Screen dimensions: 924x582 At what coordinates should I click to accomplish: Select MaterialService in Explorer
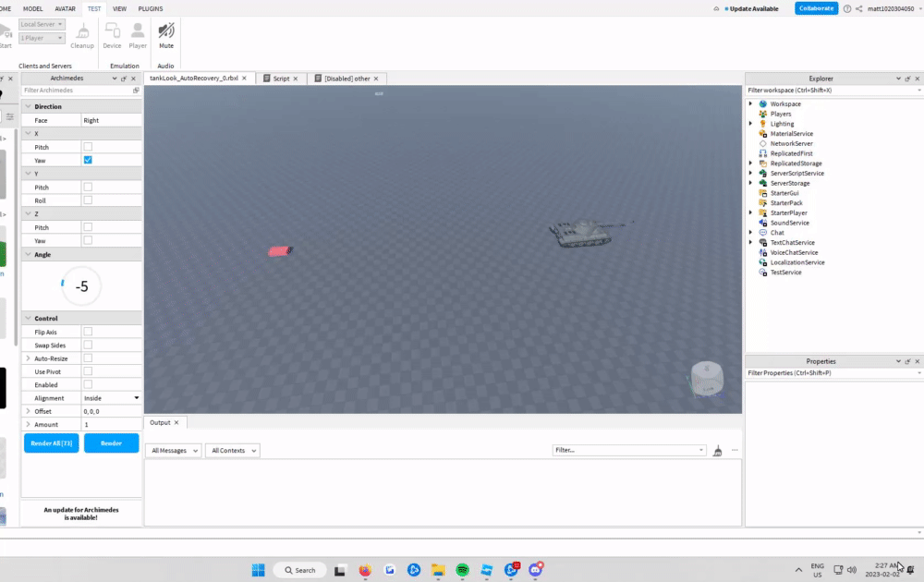(x=792, y=134)
